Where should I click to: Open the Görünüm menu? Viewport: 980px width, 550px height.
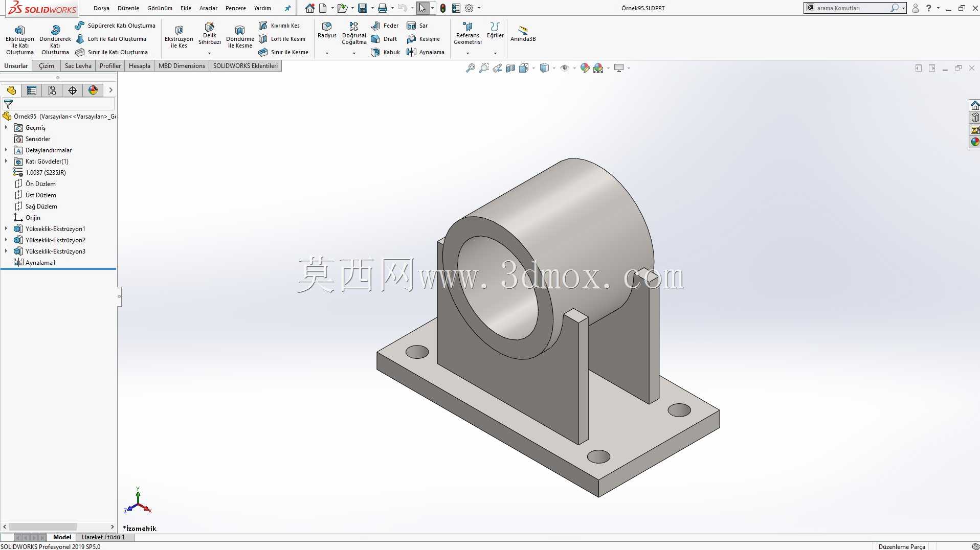[x=160, y=8]
